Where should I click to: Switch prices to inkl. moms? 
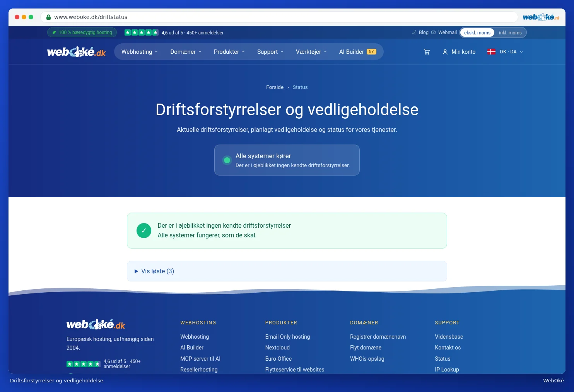click(510, 32)
